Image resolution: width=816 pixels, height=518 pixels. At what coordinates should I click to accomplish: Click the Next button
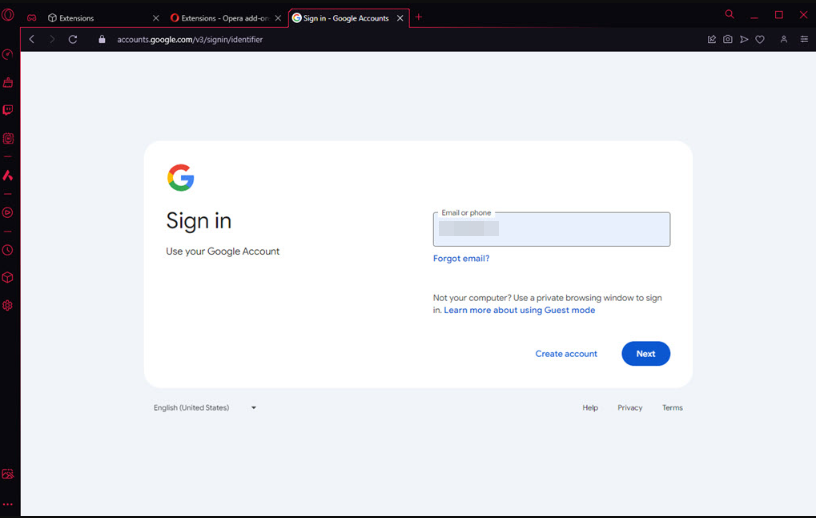[646, 353]
